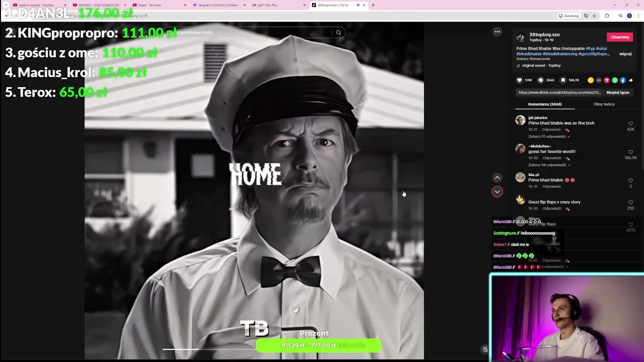Go to next video with down chevron
This screenshot has width=644, height=362.
click(x=497, y=192)
